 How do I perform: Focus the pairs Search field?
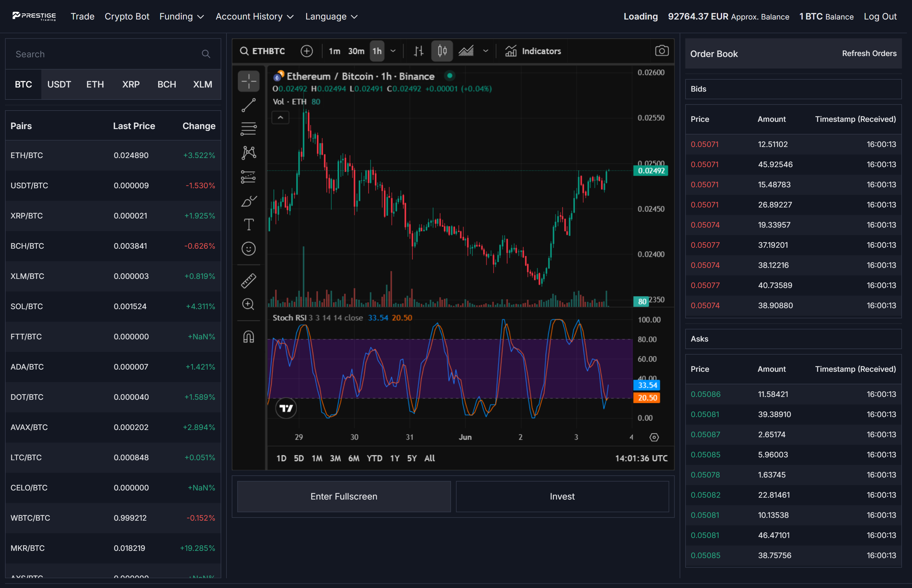(113, 54)
